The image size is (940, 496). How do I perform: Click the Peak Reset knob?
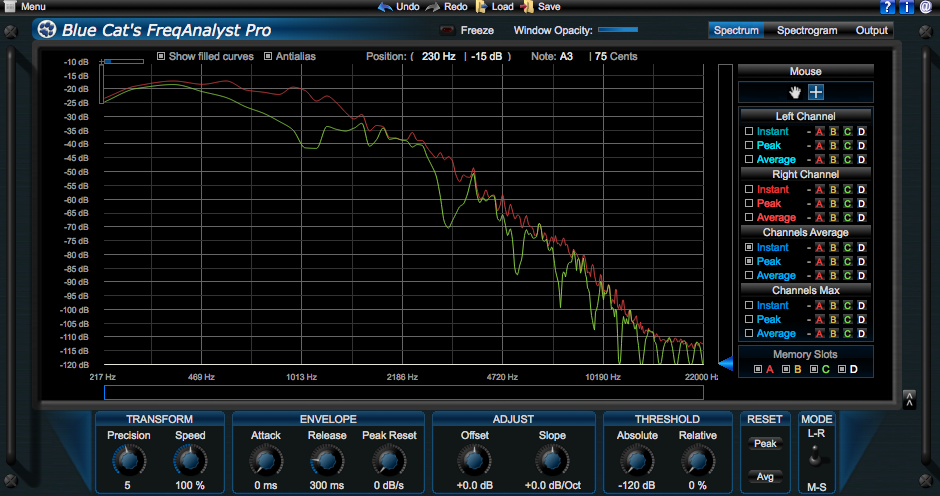pyautogui.click(x=388, y=461)
